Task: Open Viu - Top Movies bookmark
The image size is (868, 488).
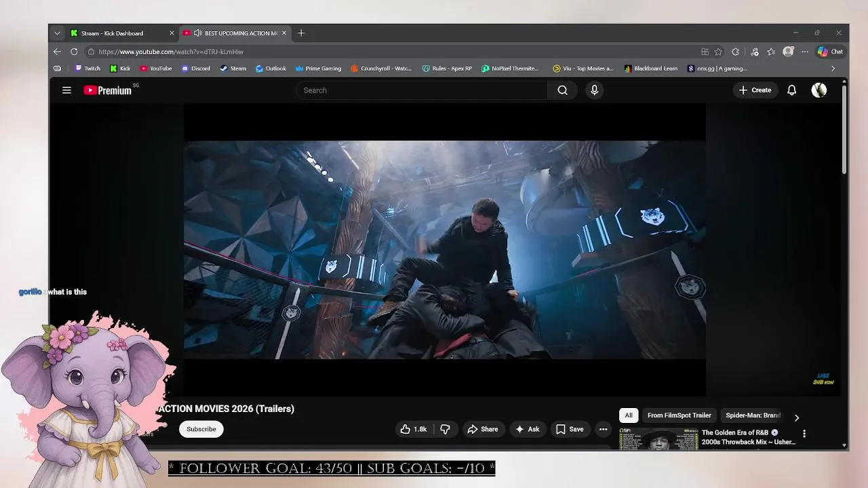Action: pyautogui.click(x=583, y=68)
